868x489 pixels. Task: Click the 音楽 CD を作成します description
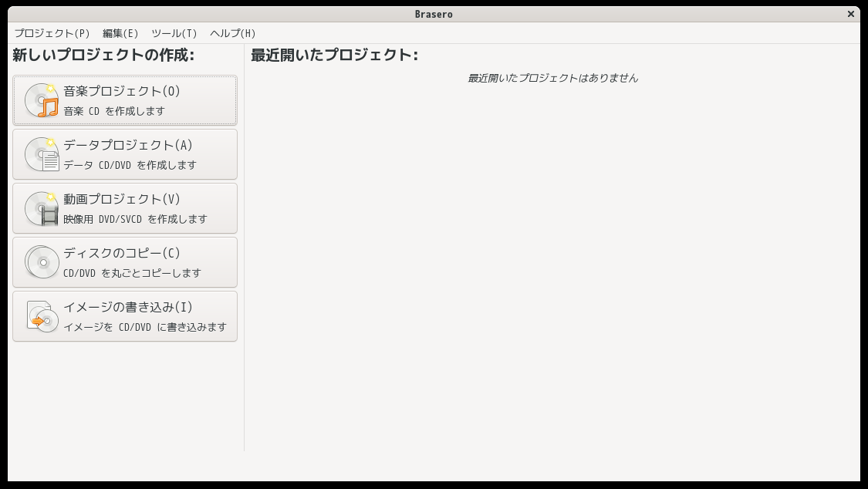(x=114, y=111)
